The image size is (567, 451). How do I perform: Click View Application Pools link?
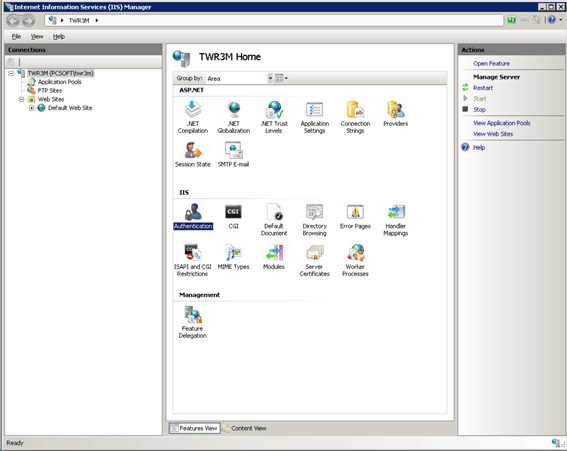502,123
